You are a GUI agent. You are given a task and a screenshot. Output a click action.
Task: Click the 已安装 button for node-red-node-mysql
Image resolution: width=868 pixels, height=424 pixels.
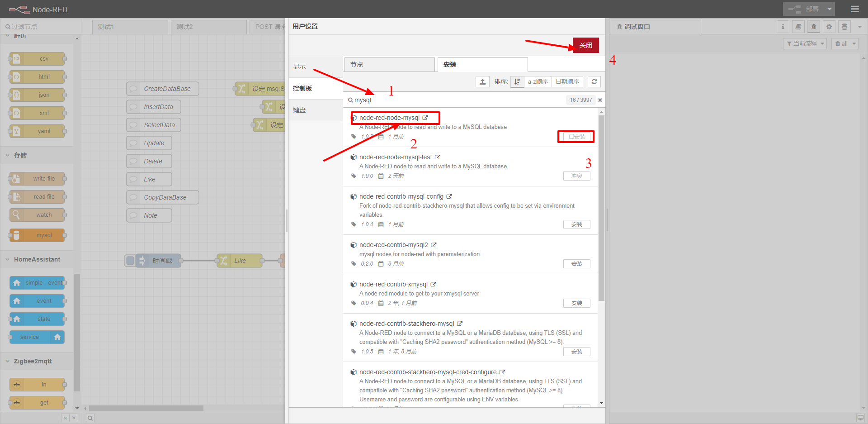point(576,137)
